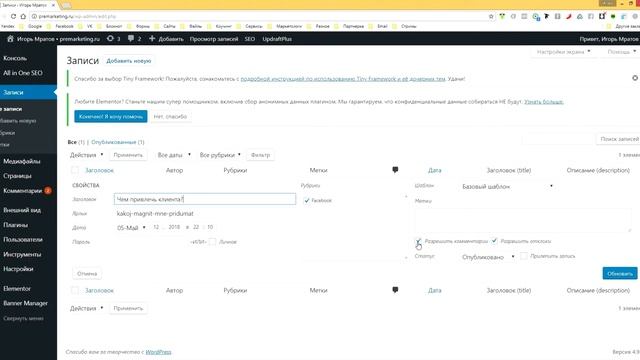Open the site info icon in address bar

(34, 16)
